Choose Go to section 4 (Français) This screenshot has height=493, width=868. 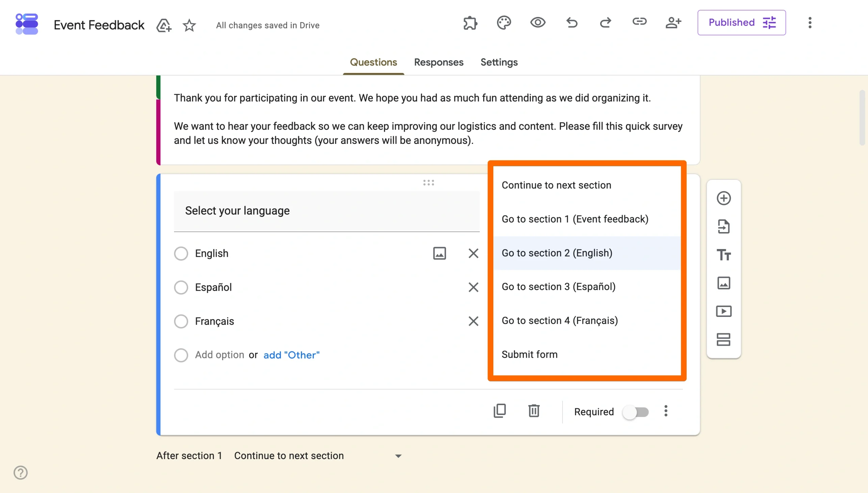[587, 321]
